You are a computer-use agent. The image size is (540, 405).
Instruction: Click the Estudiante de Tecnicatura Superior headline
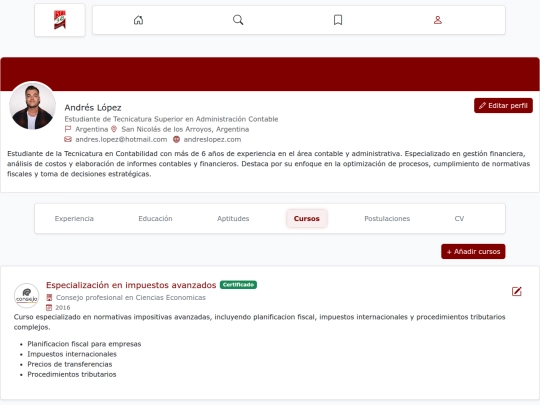pos(172,119)
